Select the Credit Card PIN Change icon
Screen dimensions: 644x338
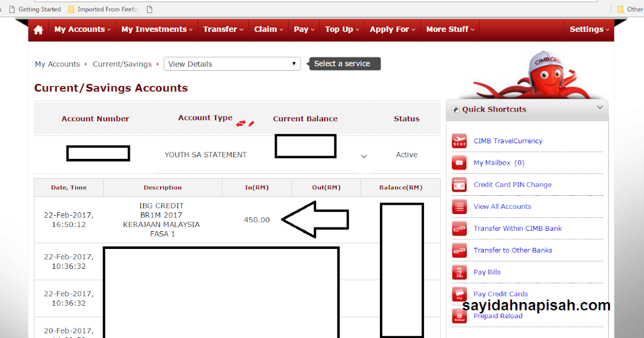pyautogui.click(x=459, y=185)
